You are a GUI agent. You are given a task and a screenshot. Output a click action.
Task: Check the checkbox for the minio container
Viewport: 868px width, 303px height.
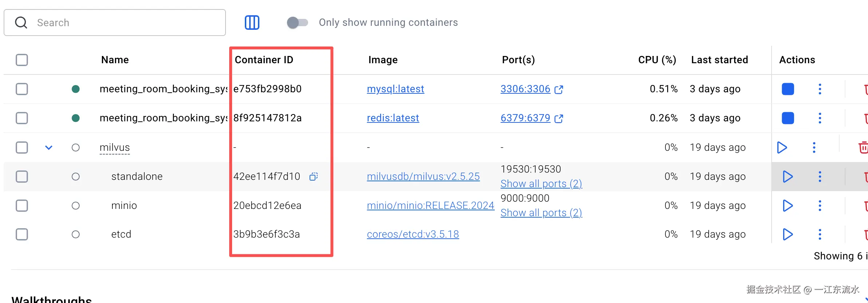click(x=22, y=206)
